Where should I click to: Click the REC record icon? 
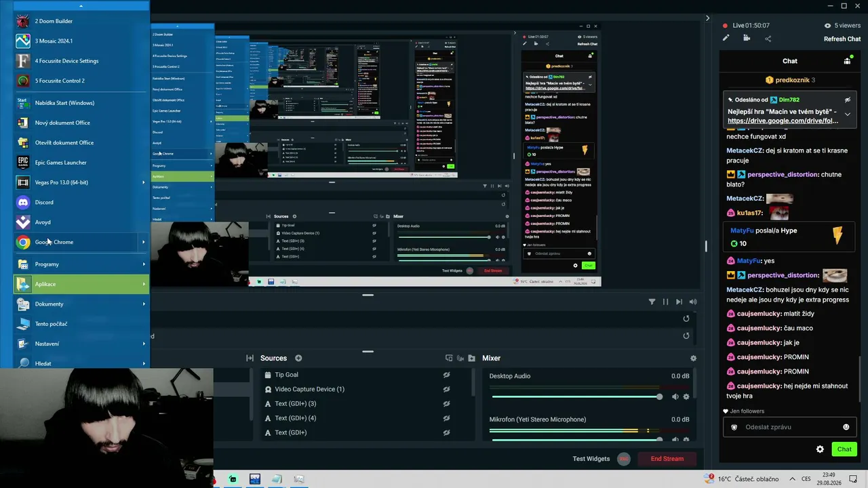[624, 459]
